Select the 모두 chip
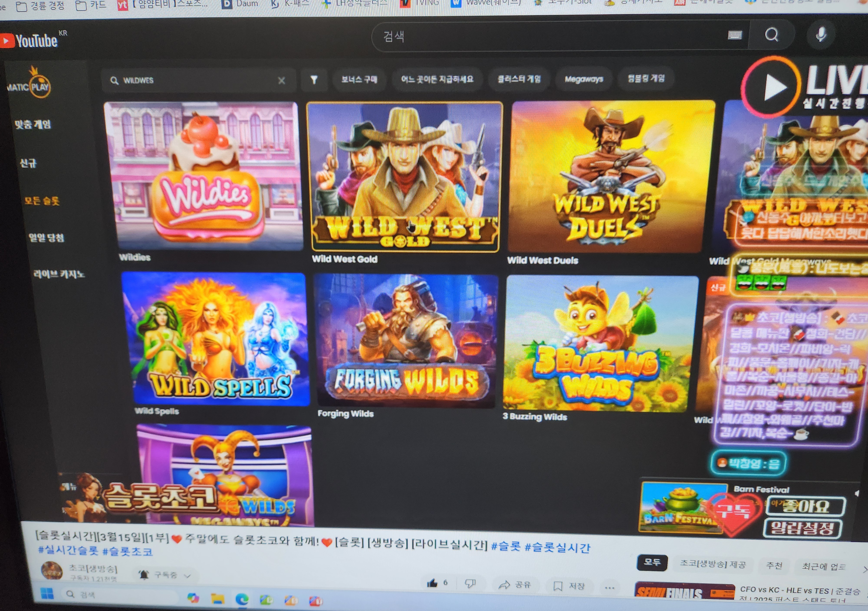This screenshot has height=611, width=868. click(x=652, y=562)
